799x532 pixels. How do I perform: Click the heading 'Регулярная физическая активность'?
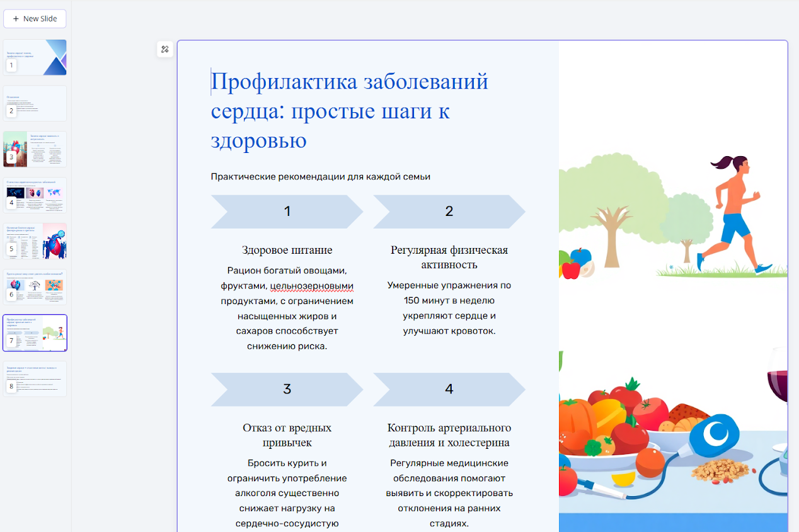pyautogui.click(x=449, y=257)
